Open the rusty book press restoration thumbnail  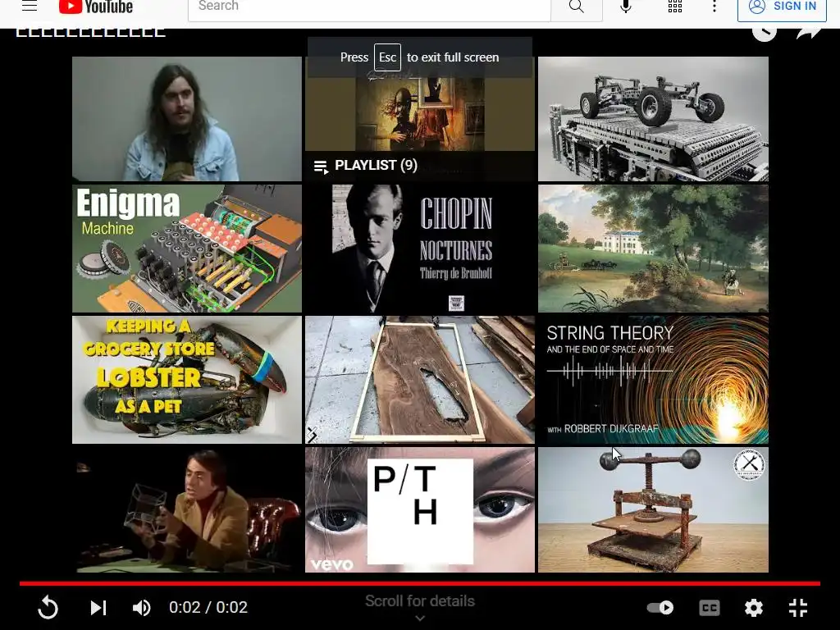[653, 510]
